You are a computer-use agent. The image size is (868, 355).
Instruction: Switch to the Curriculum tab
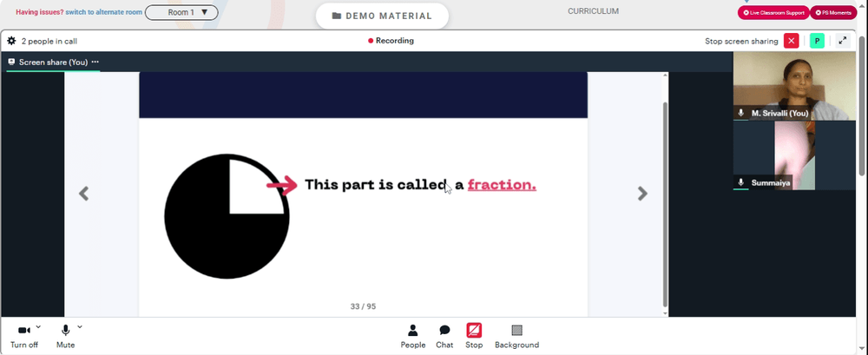(593, 11)
